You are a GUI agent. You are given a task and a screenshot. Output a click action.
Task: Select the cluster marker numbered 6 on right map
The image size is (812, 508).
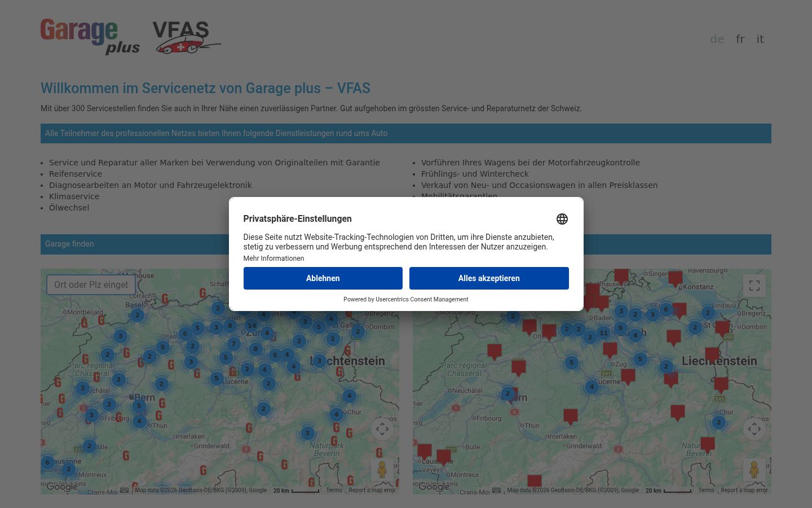(666, 309)
